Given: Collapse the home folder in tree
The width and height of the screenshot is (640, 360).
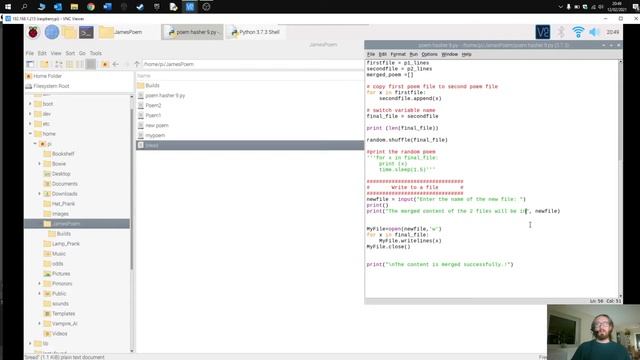Looking at the screenshot, I should pyautogui.click(x=30, y=134).
